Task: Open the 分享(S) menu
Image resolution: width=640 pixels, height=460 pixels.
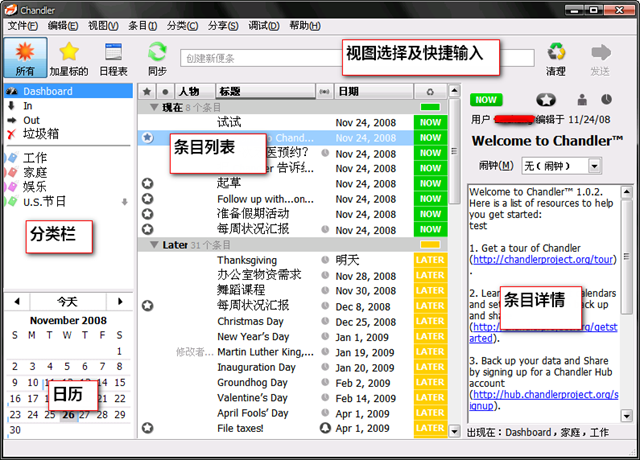Action: [223, 26]
